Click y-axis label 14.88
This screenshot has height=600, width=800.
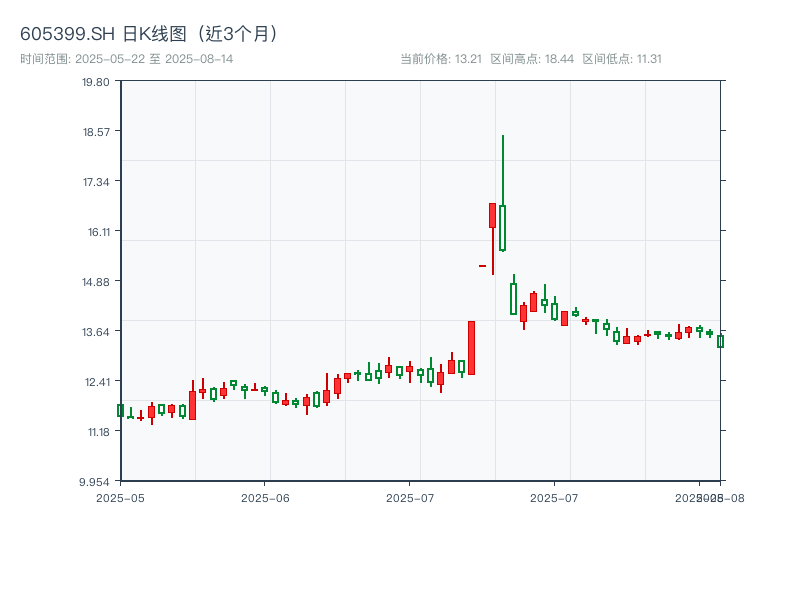pos(96,282)
